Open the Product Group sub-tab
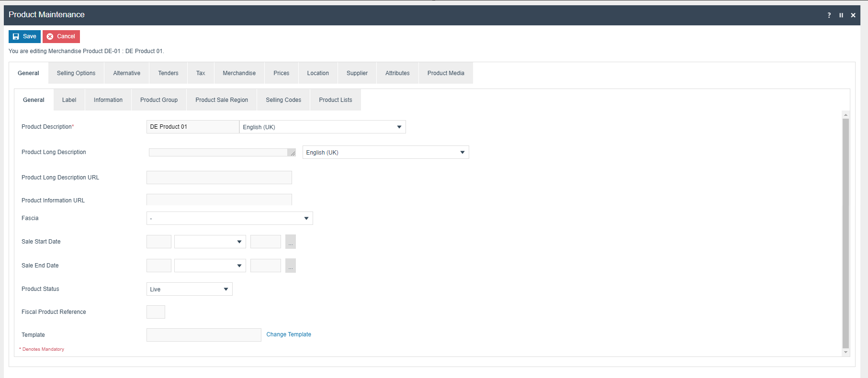This screenshot has width=868, height=378. point(159,100)
